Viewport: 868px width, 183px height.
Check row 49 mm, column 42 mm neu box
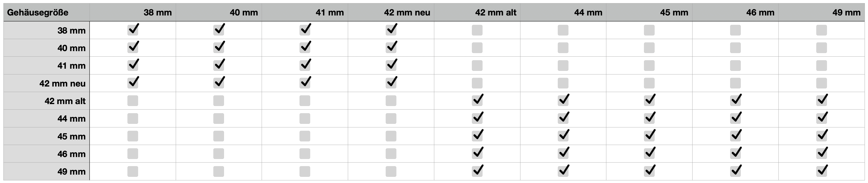click(391, 171)
